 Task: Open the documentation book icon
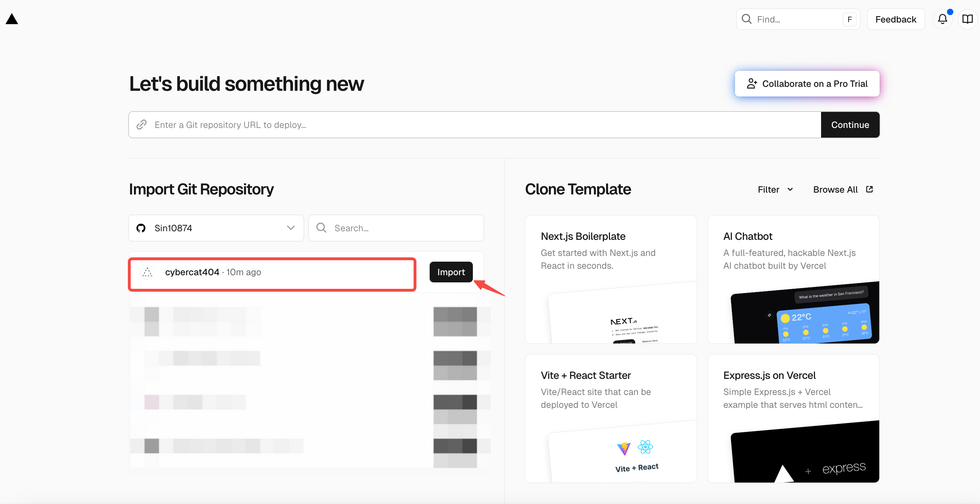pos(967,19)
